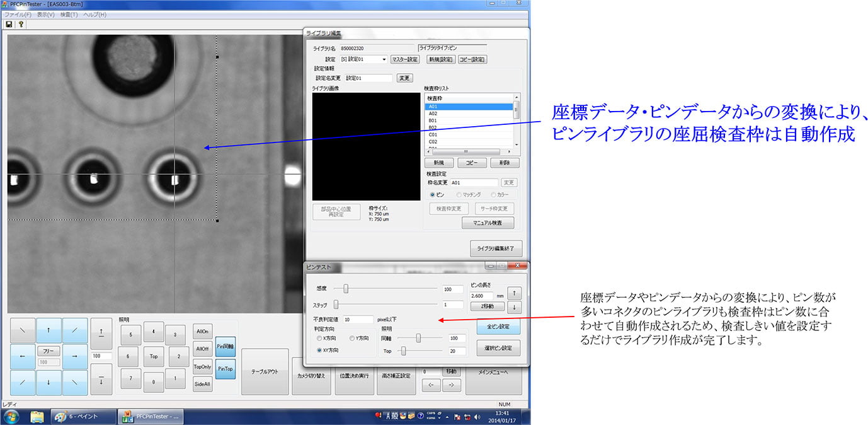Select the Y方向 radio button

352,338
